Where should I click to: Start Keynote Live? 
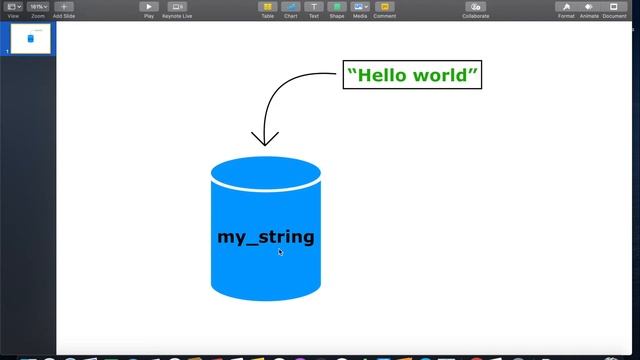177,7
